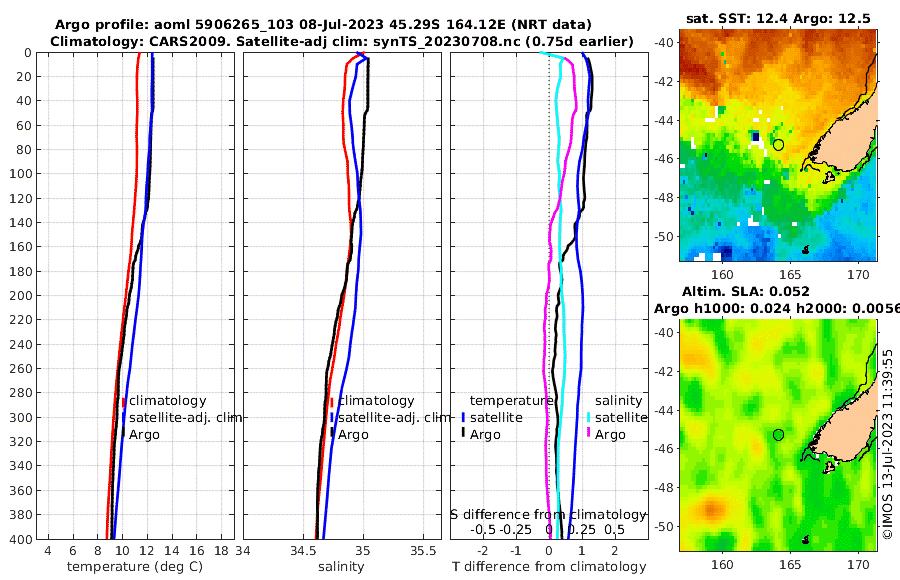Click the Argo profile title text
The width and height of the screenshot is (900, 580).
323,25
